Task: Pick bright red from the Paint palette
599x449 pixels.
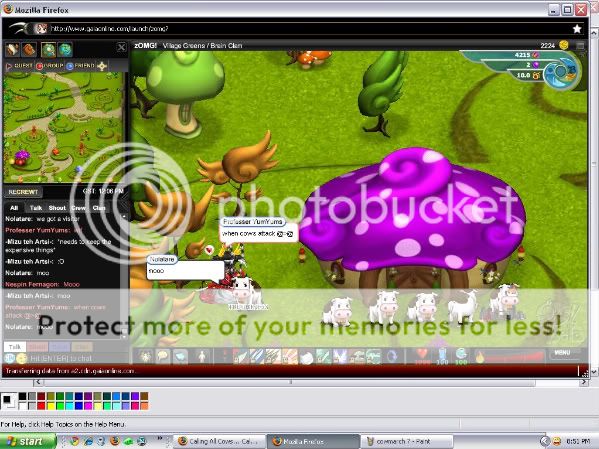Action: (x=41, y=405)
